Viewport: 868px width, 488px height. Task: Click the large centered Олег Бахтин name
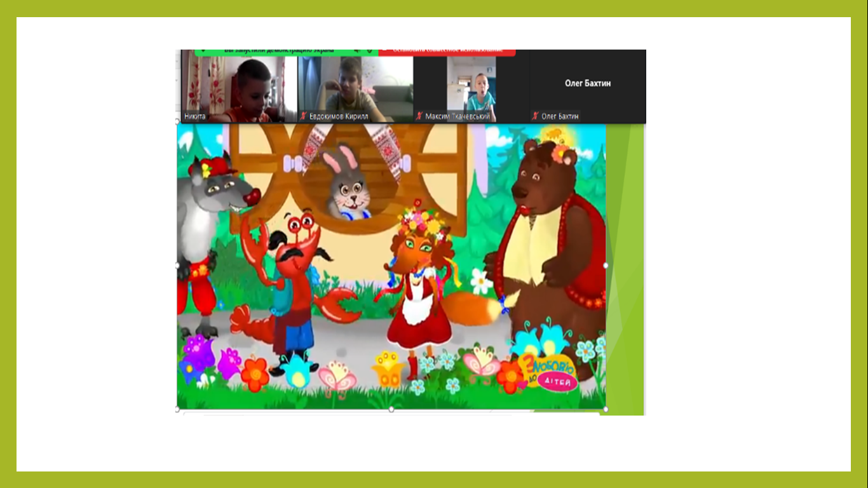[588, 83]
